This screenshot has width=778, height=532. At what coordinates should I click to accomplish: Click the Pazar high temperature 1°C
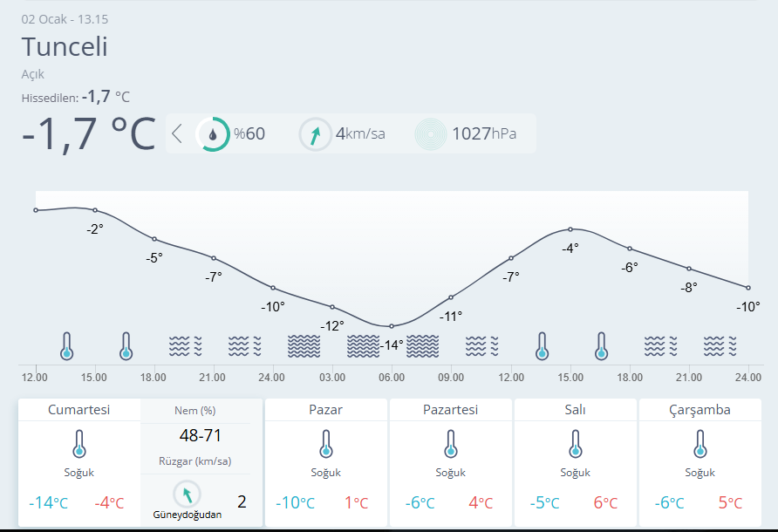pyautogui.click(x=357, y=502)
